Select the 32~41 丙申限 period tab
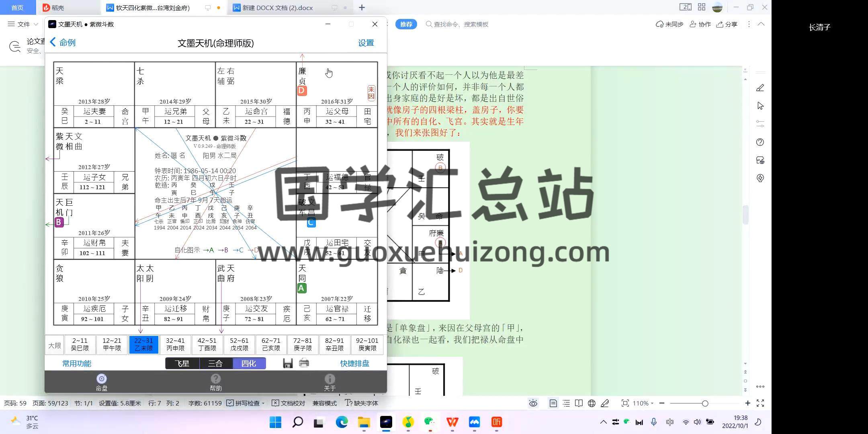Screen dimensions: 868x434 coord(175,344)
